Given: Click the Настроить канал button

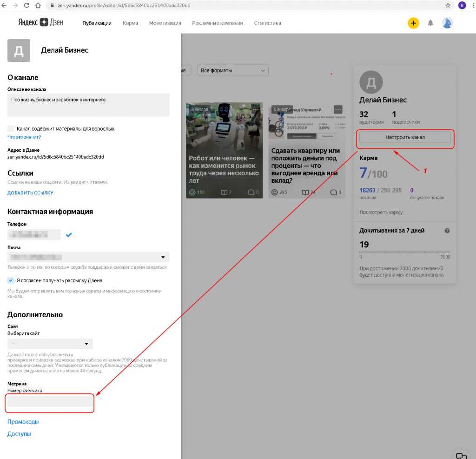Looking at the screenshot, I should tap(405, 137).
